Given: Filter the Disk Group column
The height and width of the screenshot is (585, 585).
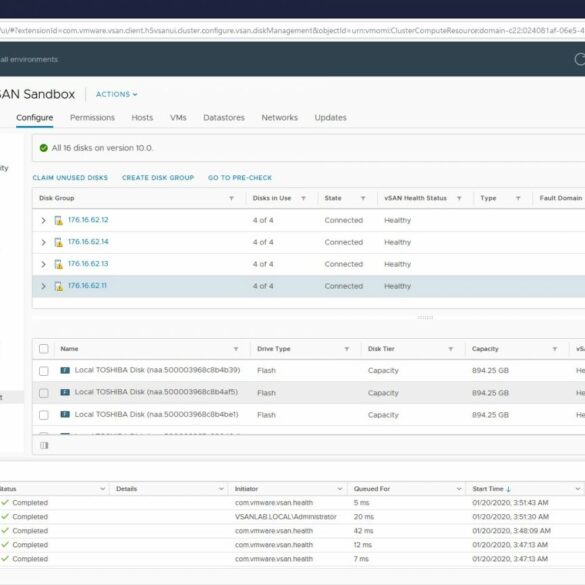Looking at the screenshot, I should click(x=231, y=198).
